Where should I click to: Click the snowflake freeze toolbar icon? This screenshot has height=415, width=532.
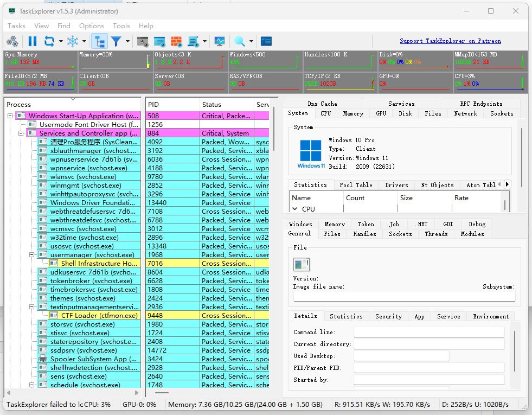(72, 41)
